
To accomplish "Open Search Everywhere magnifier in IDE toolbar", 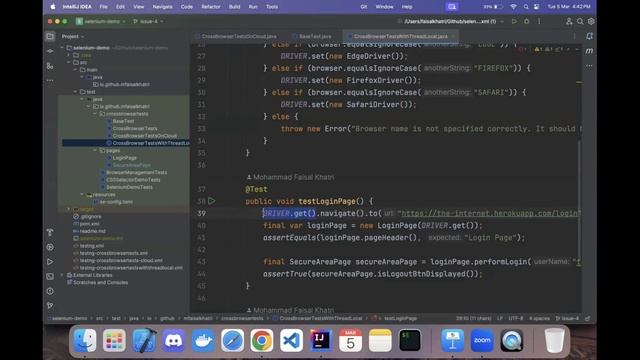I will coord(580,21).
